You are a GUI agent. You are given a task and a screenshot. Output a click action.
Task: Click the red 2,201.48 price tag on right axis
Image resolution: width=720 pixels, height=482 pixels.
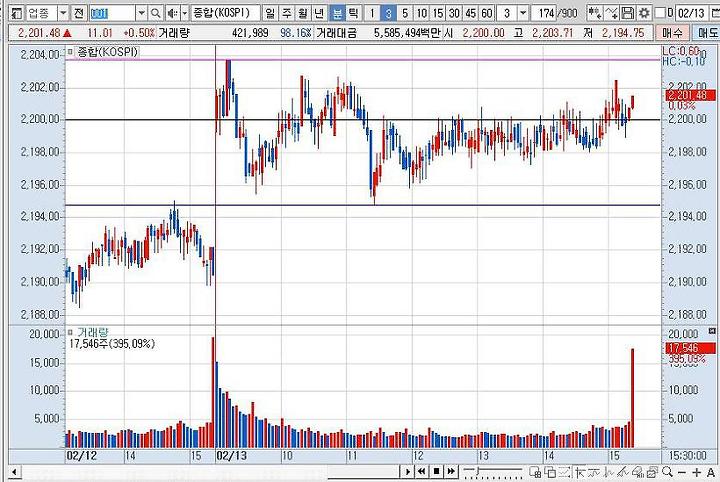pos(691,95)
